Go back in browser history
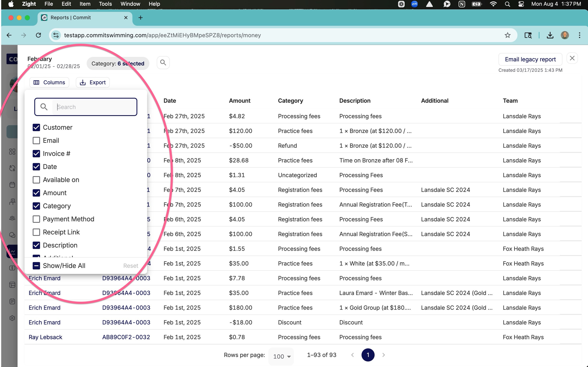Viewport: 588px width, 367px height. 9,35
